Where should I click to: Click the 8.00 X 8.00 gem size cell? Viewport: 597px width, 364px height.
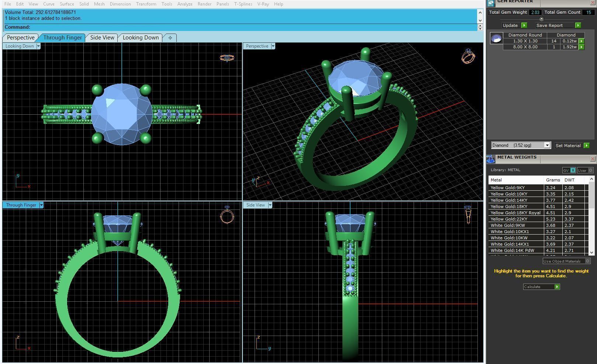click(525, 47)
